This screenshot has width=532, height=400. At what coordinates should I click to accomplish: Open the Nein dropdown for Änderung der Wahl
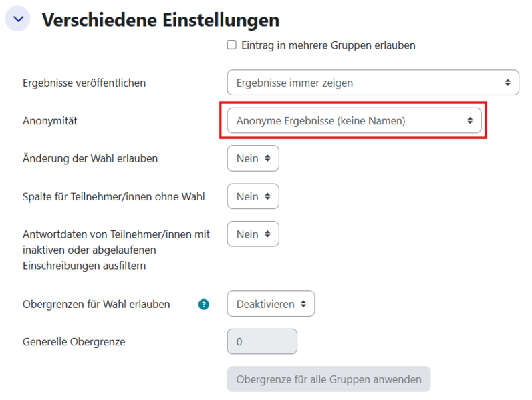coord(253,158)
